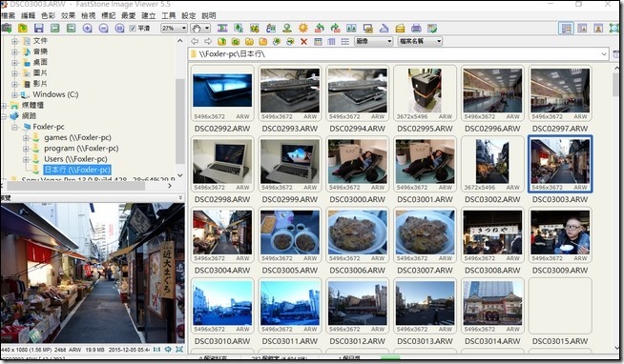The height and width of the screenshot is (364, 624).
Task: Select thumbnail DSC03014.ARW
Action: pyautogui.click(x=492, y=306)
